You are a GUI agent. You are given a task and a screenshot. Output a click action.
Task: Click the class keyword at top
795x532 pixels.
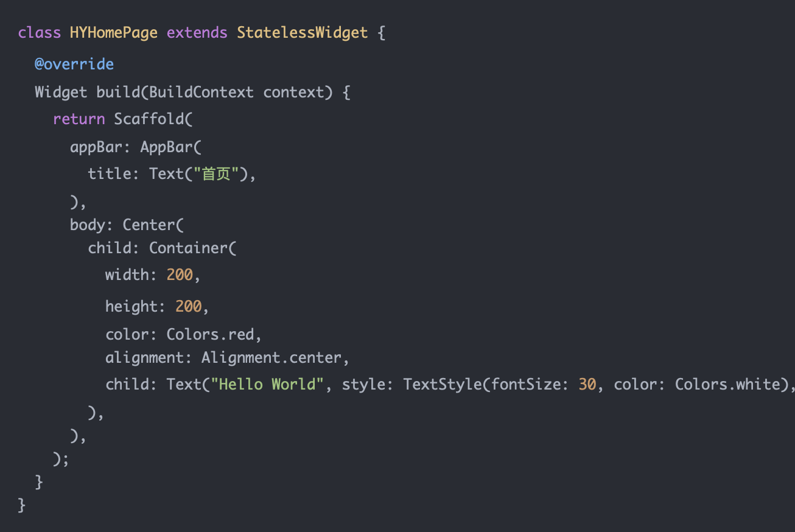tap(40, 32)
